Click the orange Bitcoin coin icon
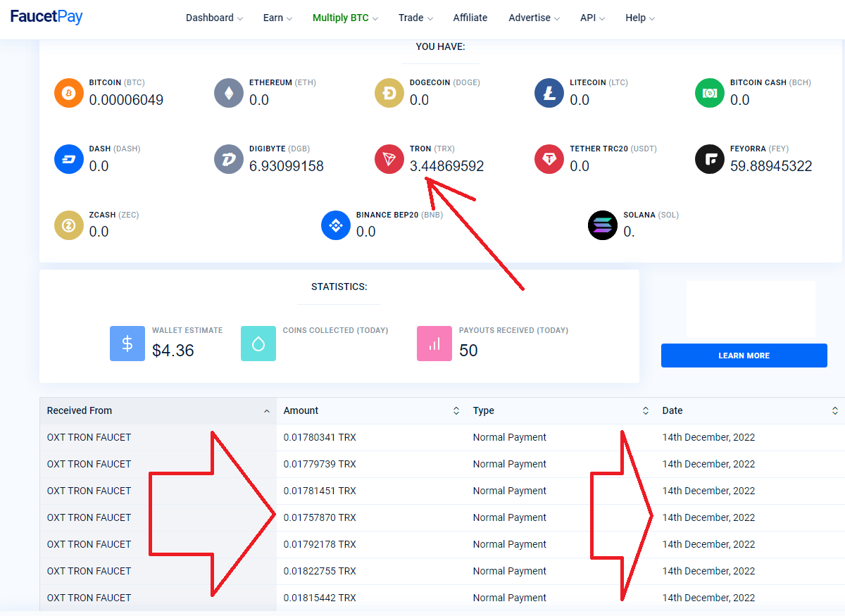 click(69, 93)
